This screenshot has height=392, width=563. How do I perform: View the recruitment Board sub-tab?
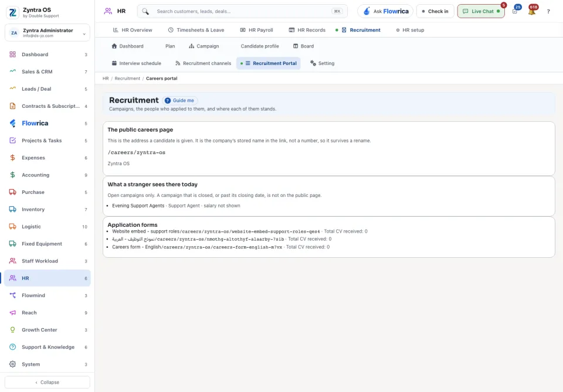[303, 46]
